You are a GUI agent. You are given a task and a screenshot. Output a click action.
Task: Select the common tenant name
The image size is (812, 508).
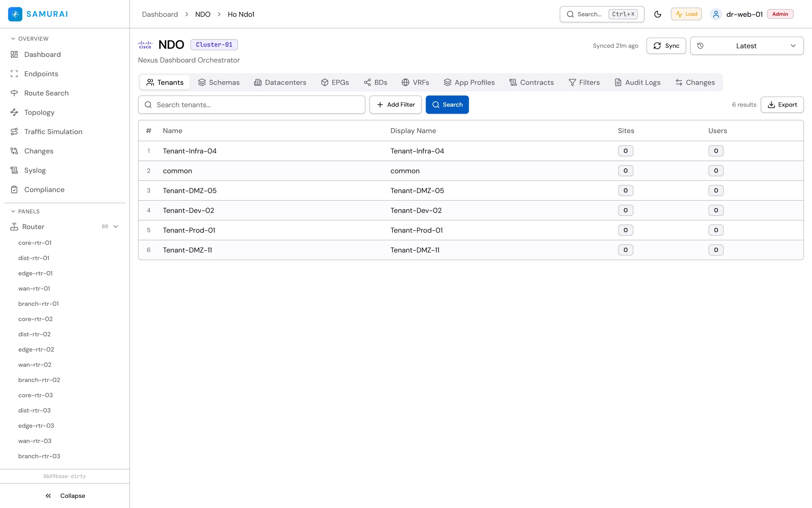pos(178,171)
